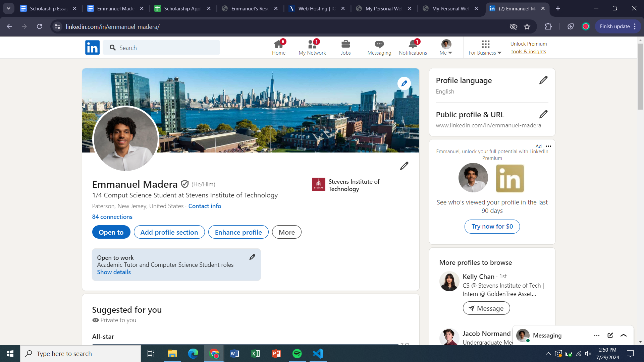The image size is (644, 362).
Task: Open Chrome three-dot menu
Action: 635,26
